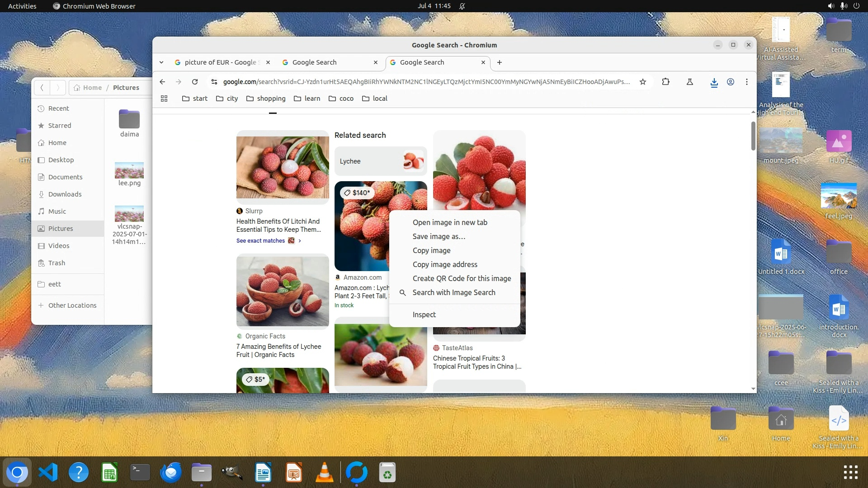
Task: Open the profile avatar icon
Action: point(730,82)
